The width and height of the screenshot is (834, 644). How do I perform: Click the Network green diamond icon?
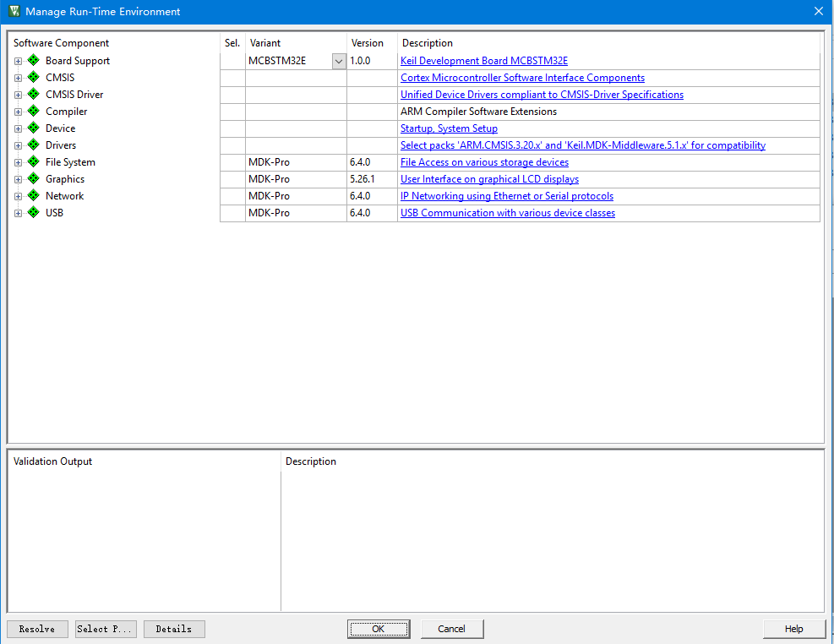click(34, 196)
